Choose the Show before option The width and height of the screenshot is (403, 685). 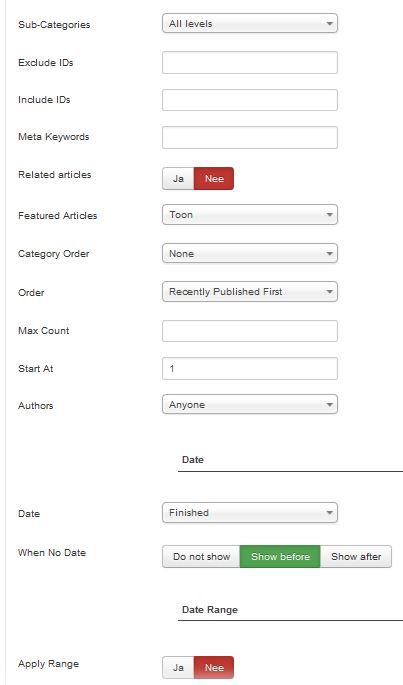(x=280, y=557)
